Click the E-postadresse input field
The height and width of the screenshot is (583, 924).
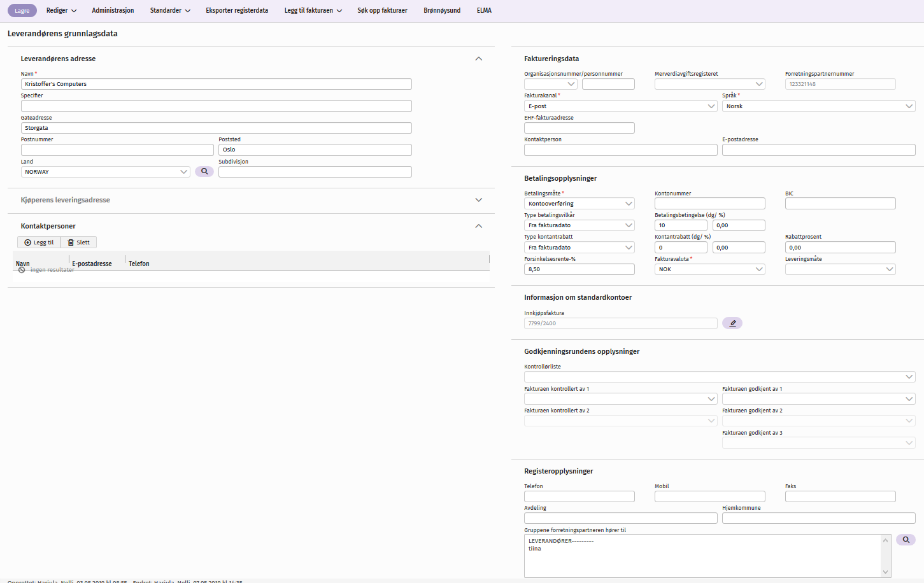coord(819,150)
